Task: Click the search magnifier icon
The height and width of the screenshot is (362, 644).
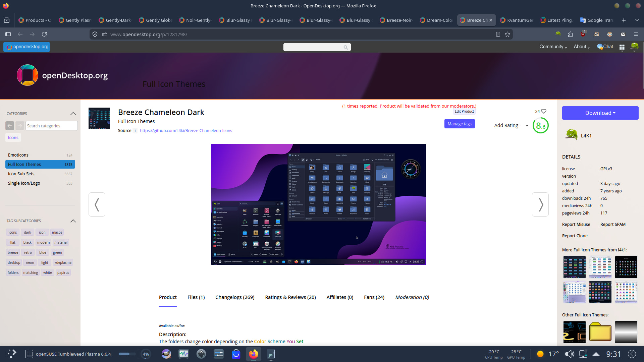Action: click(345, 47)
